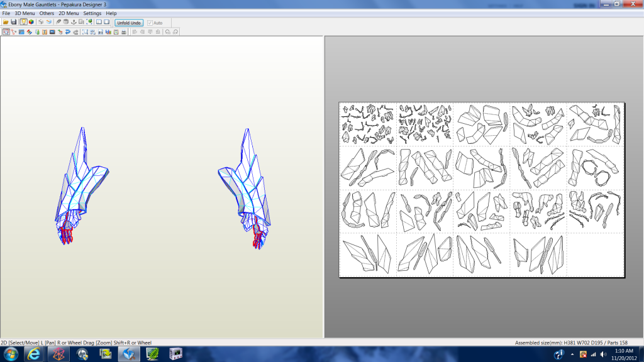Screen dimensions: 644x362
Task: Click the gray box icon left of the anchor
Action: coord(65,22)
